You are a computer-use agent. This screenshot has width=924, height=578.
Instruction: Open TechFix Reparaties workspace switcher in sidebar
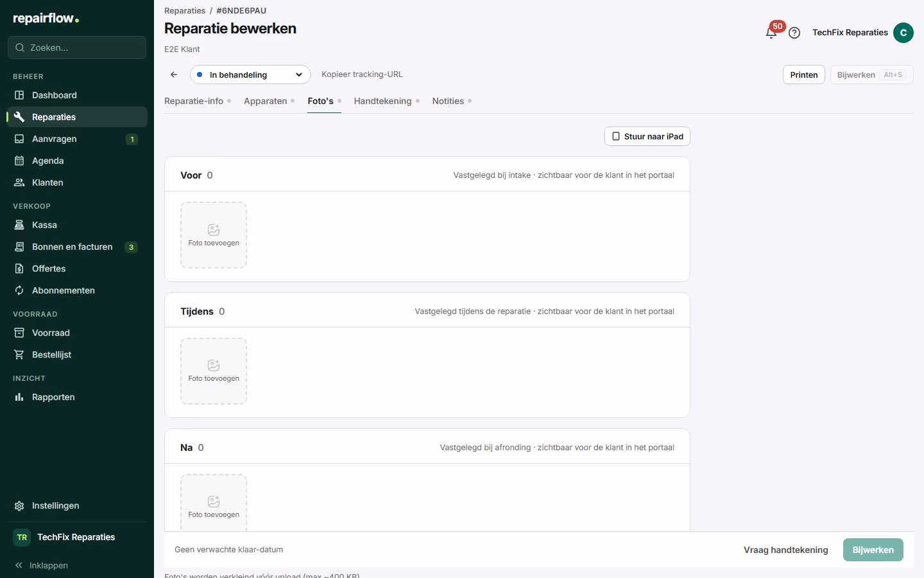tap(77, 537)
